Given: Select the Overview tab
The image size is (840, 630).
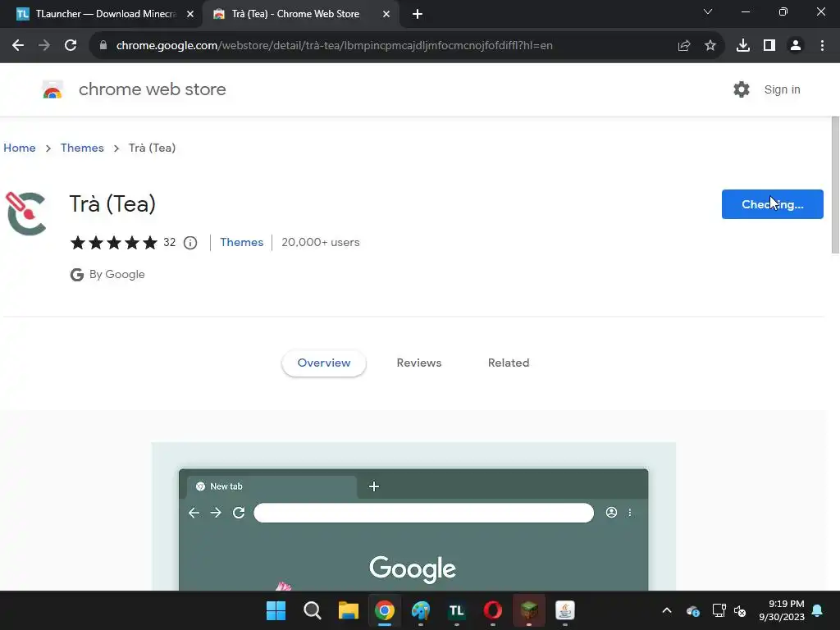Looking at the screenshot, I should tap(323, 363).
